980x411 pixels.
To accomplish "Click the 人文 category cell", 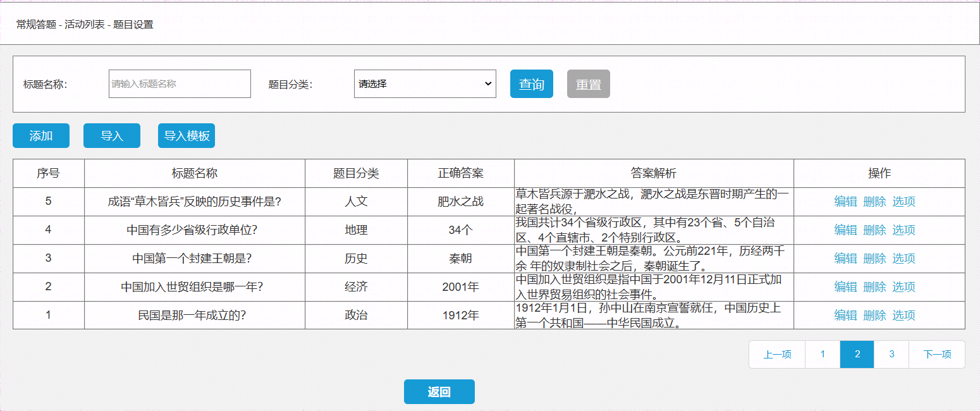I will click(x=356, y=202).
